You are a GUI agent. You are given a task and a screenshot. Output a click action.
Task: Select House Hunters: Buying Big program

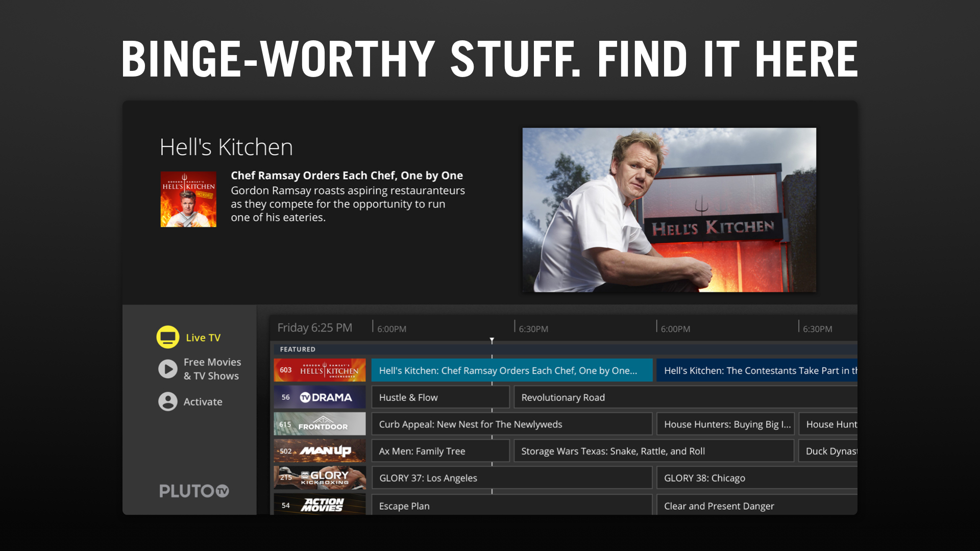pyautogui.click(x=725, y=424)
